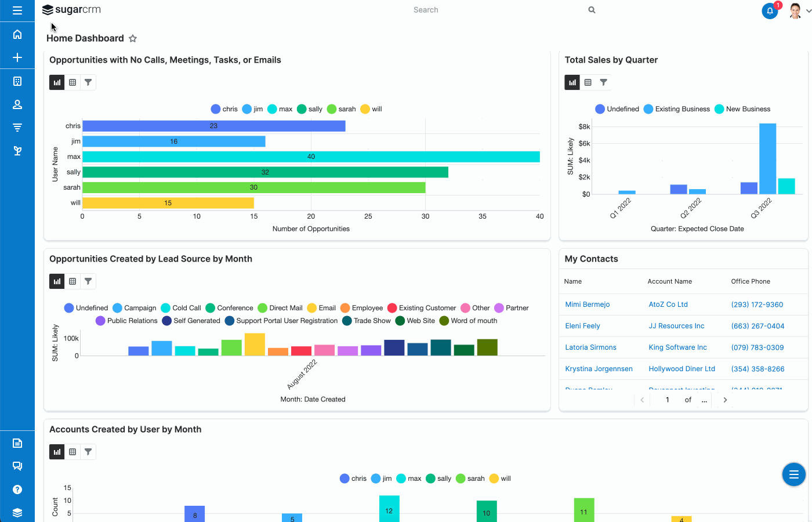The image size is (812, 522).
Task: Open filter options for Total Sales by Quarter
Action: [x=604, y=82]
